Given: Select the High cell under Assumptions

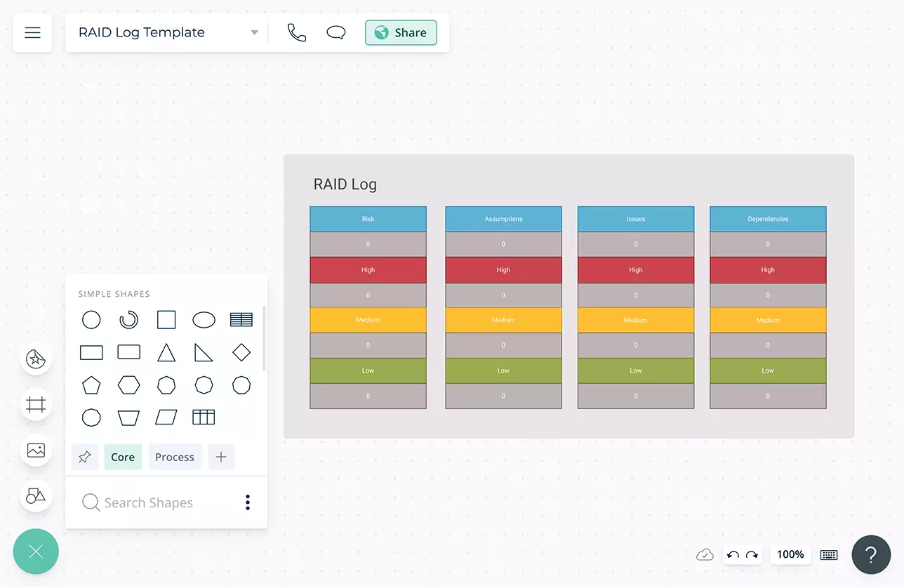Looking at the screenshot, I should 503,269.
